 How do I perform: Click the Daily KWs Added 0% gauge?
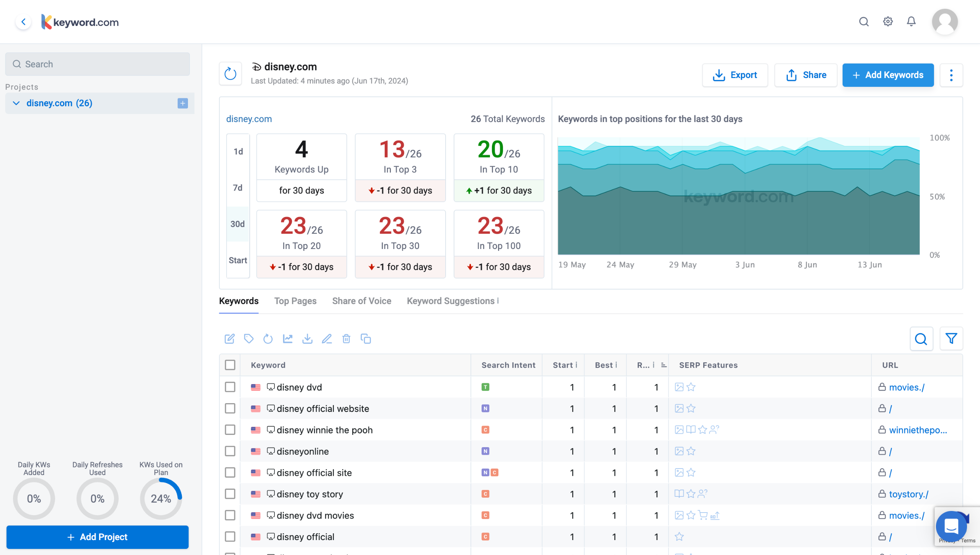pyautogui.click(x=34, y=499)
